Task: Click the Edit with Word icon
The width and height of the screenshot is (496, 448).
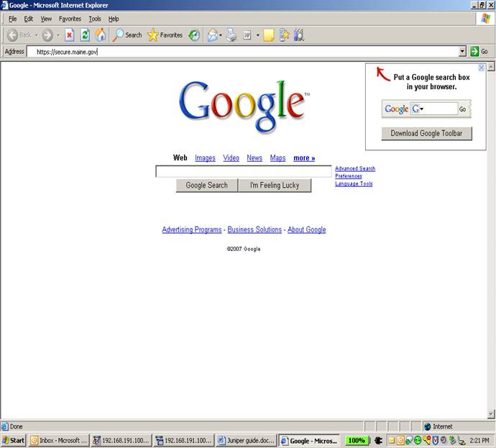Action: click(247, 35)
